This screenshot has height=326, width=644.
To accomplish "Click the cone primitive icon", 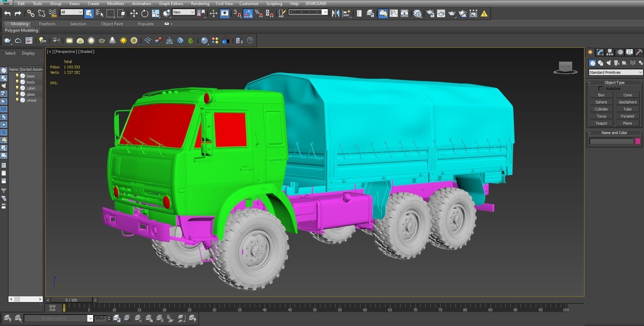I will (112, 41).
